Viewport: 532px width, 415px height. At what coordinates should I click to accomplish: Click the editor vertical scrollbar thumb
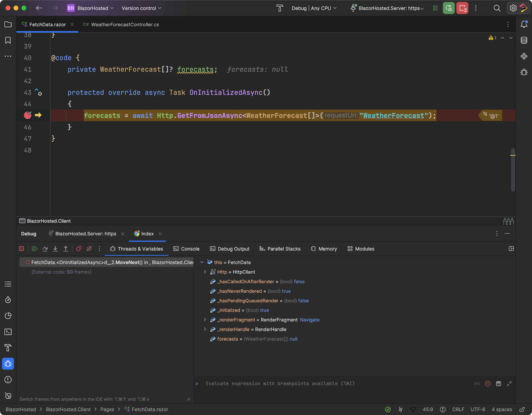coord(513,170)
